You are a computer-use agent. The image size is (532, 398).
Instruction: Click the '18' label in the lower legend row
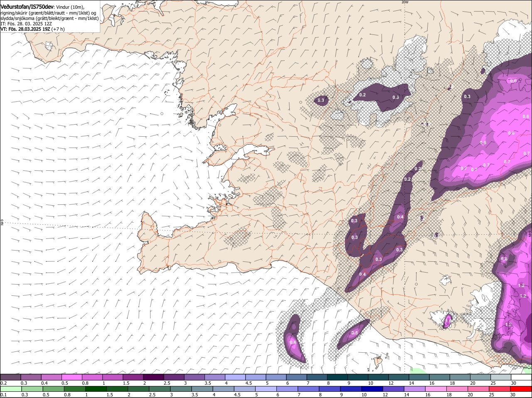click(449, 395)
